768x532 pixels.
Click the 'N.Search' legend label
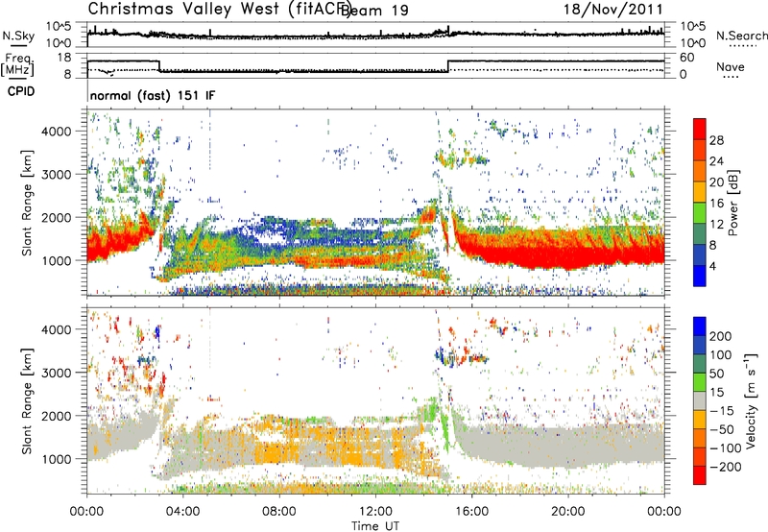pos(741,36)
